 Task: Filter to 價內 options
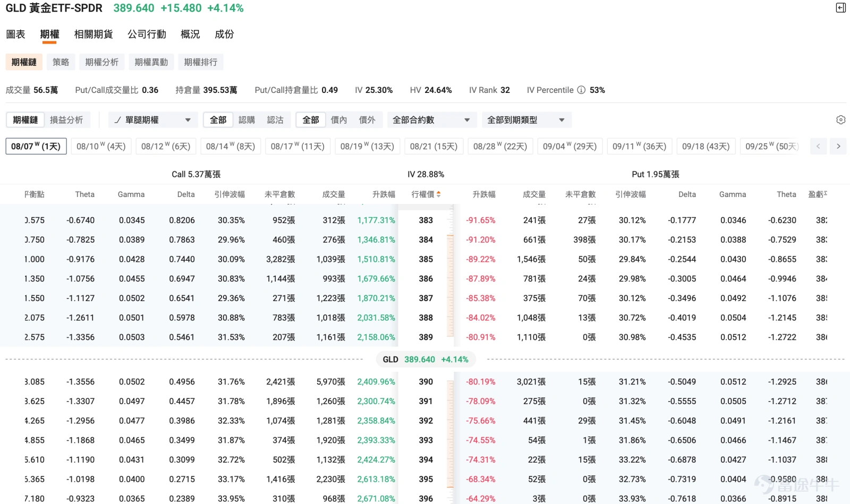pyautogui.click(x=339, y=120)
